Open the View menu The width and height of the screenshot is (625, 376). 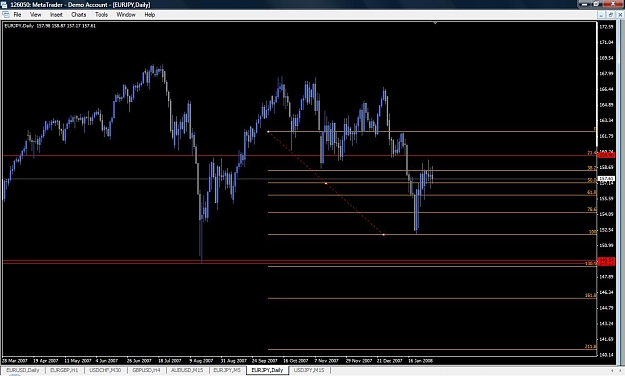[x=35, y=15]
